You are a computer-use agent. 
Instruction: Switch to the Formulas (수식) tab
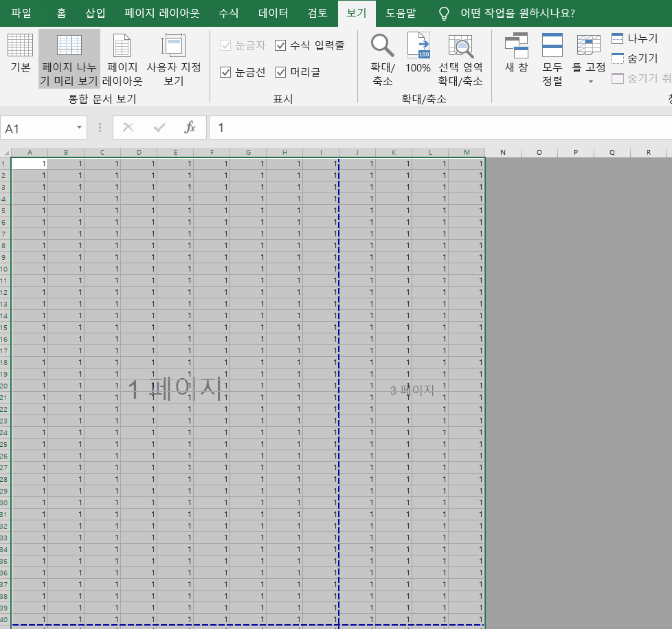(228, 13)
